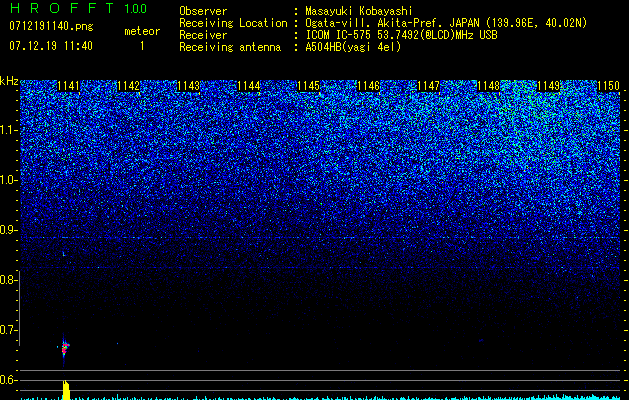Click the Receiver label

click(x=203, y=35)
